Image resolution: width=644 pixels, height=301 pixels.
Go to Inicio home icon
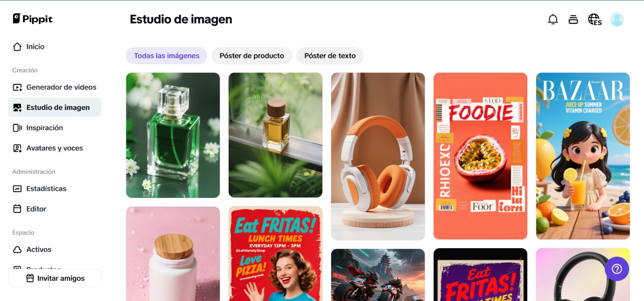coord(17,47)
